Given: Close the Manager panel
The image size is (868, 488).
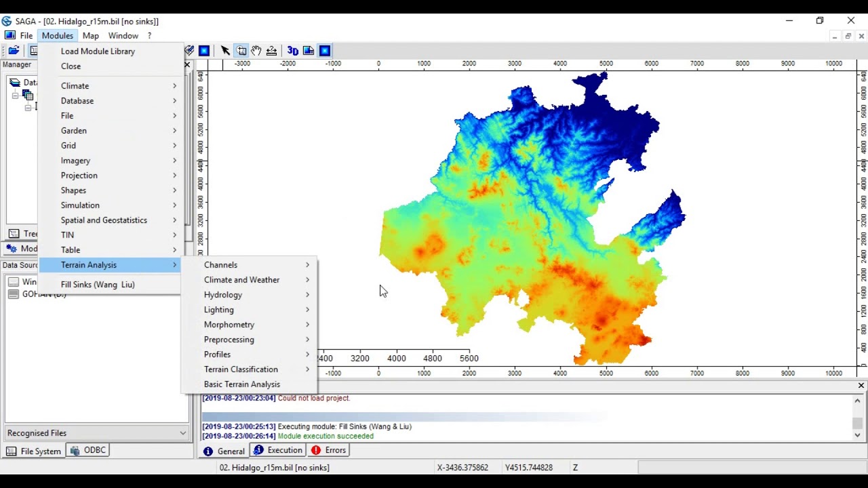Looking at the screenshot, I should [x=187, y=65].
